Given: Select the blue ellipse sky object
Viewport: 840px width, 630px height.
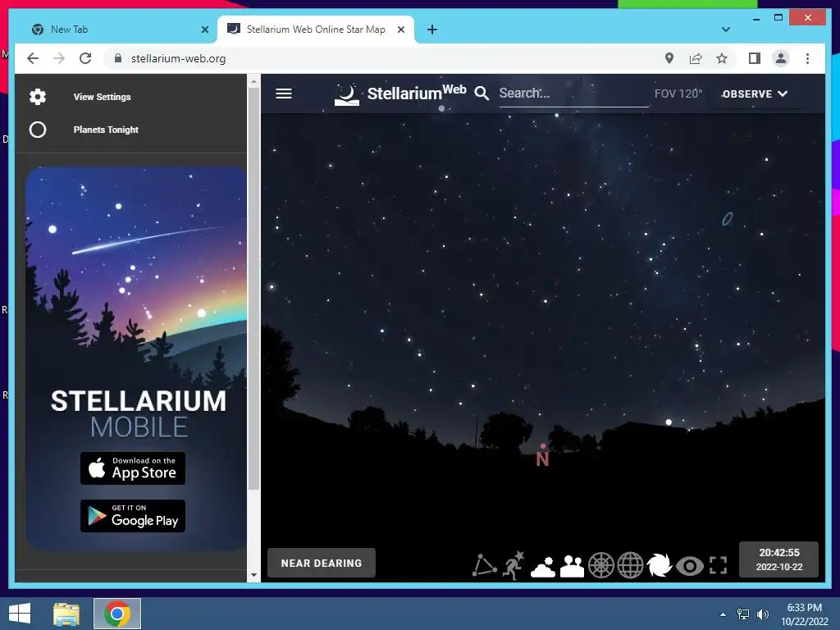Looking at the screenshot, I should [x=727, y=218].
